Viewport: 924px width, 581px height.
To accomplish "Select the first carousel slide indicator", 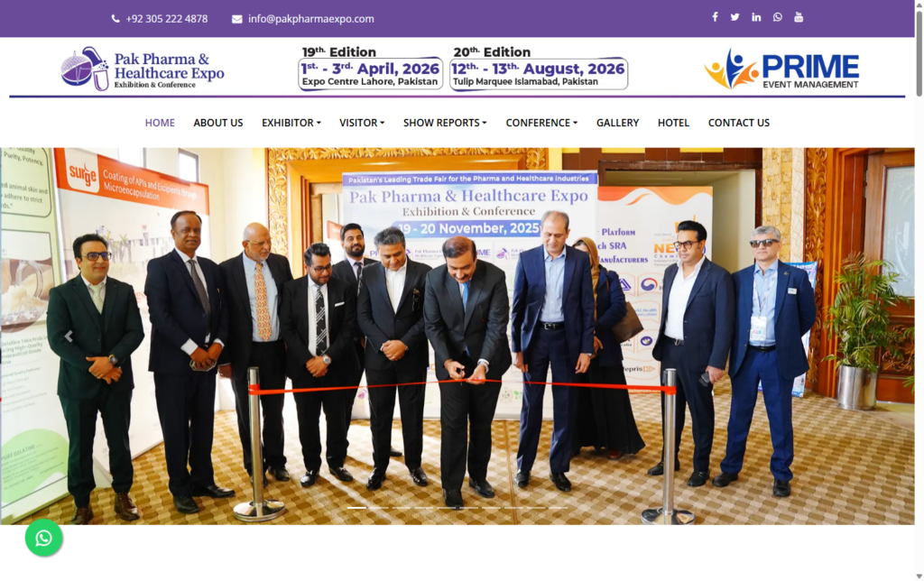I will [x=356, y=507].
